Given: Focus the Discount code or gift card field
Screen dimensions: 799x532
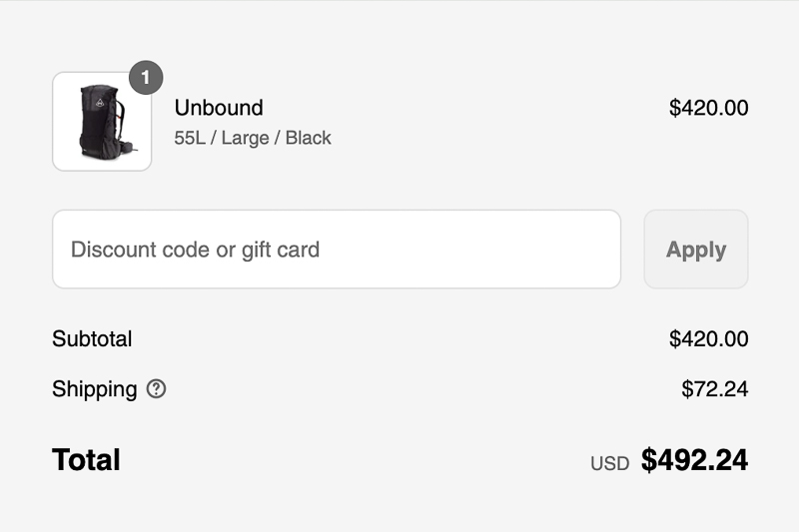Looking at the screenshot, I should (337, 249).
